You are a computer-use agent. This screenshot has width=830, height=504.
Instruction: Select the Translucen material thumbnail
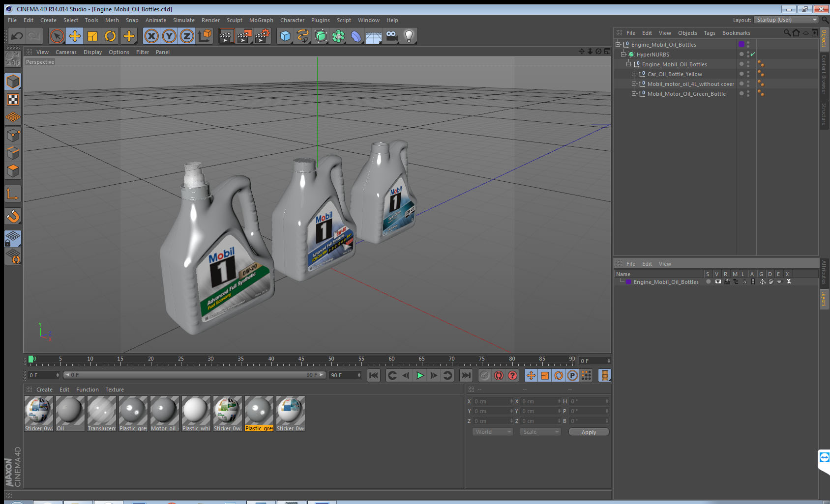[x=101, y=414]
